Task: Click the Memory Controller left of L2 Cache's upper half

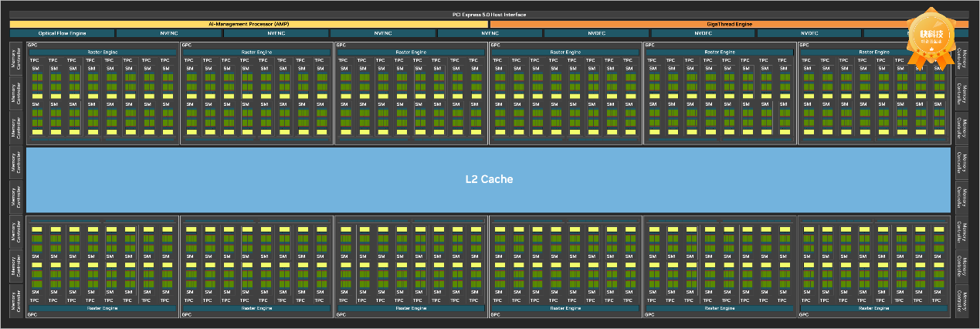Action: coord(17,162)
